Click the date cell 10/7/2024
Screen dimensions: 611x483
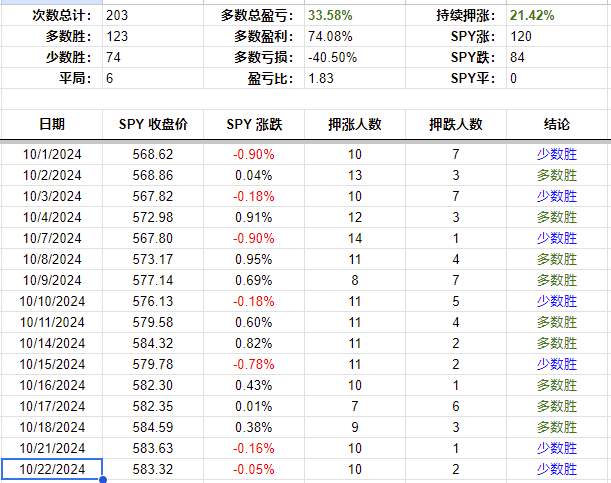coord(52,238)
